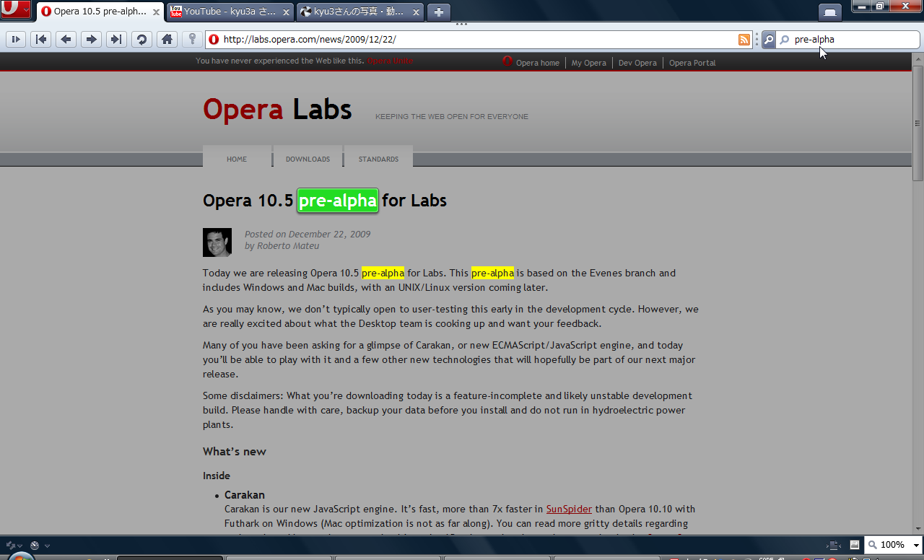Click the YouTube favicon on the second tab
Screen dimensions: 924x560
175,12
